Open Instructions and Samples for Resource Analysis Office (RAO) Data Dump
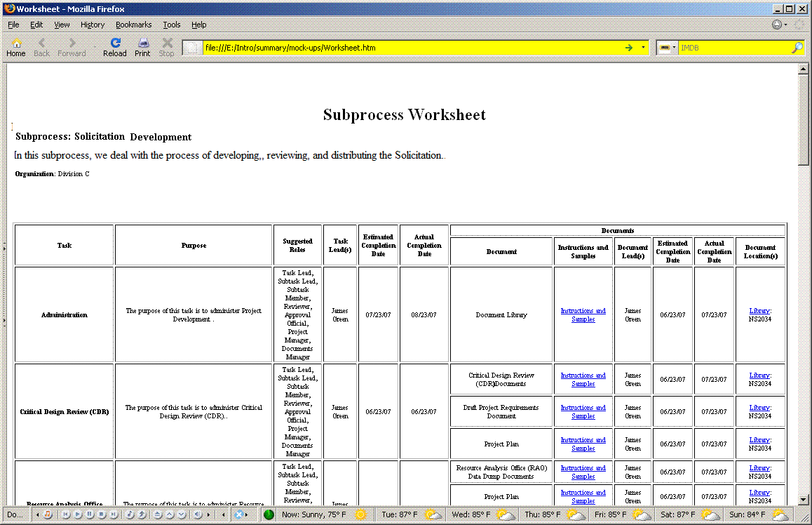812x525 pixels. [x=583, y=472]
